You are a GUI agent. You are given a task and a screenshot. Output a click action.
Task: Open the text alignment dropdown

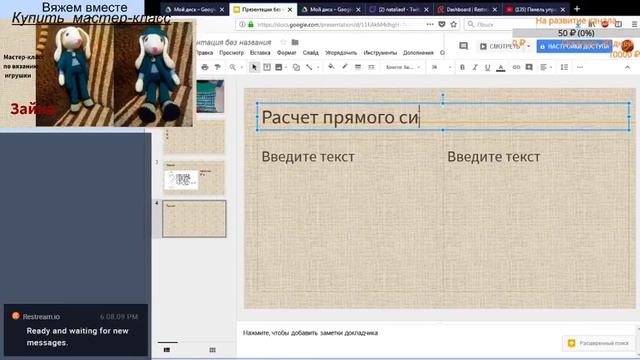(x=545, y=67)
